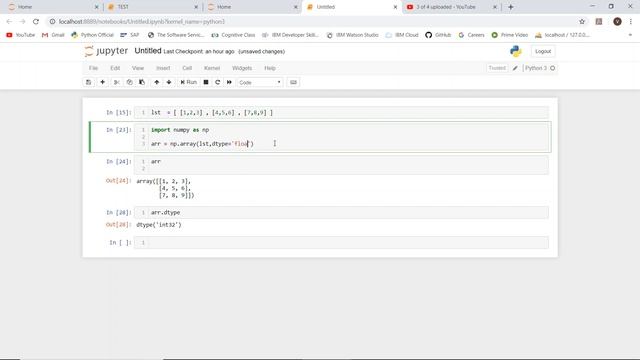The image size is (640, 360).
Task: Rename the notebook title Untitled
Action: point(148,51)
